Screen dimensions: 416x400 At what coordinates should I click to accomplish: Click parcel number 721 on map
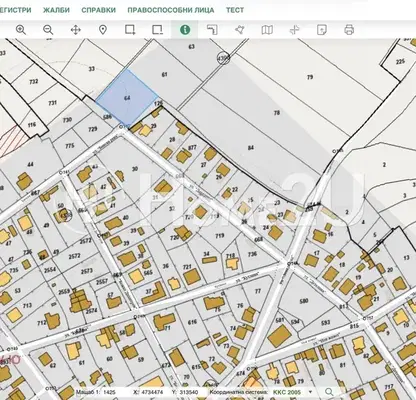tap(187, 267)
